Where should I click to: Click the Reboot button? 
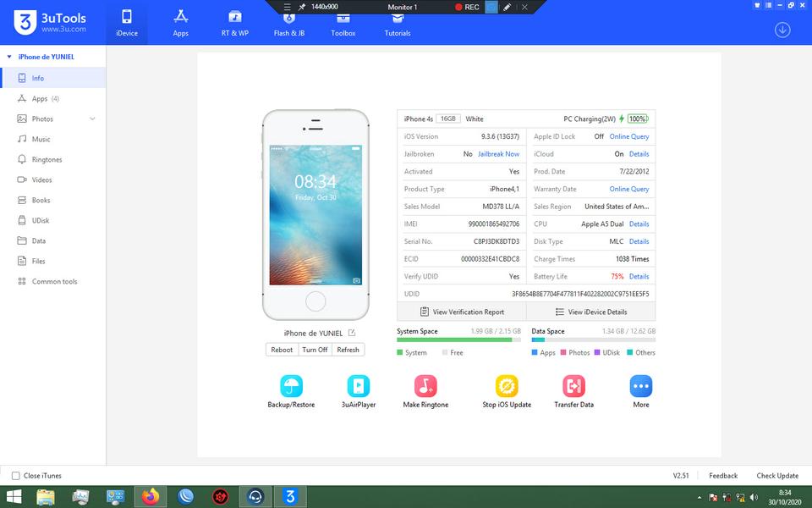tap(282, 350)
